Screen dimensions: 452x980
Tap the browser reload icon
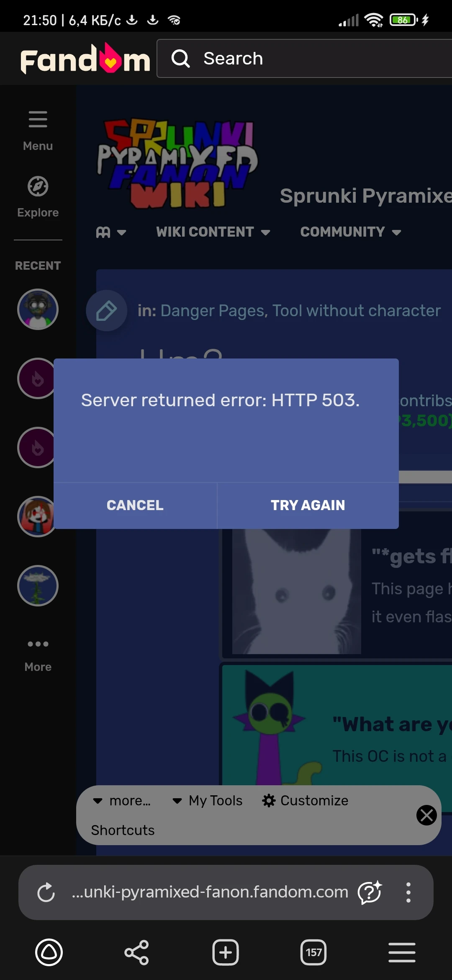click(46, 892)
